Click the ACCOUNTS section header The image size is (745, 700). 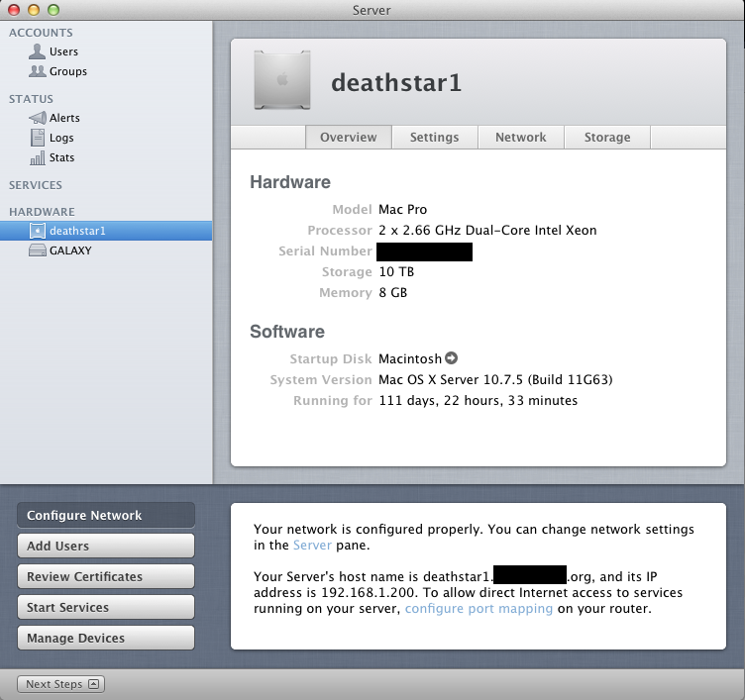[x=41, y=33]
